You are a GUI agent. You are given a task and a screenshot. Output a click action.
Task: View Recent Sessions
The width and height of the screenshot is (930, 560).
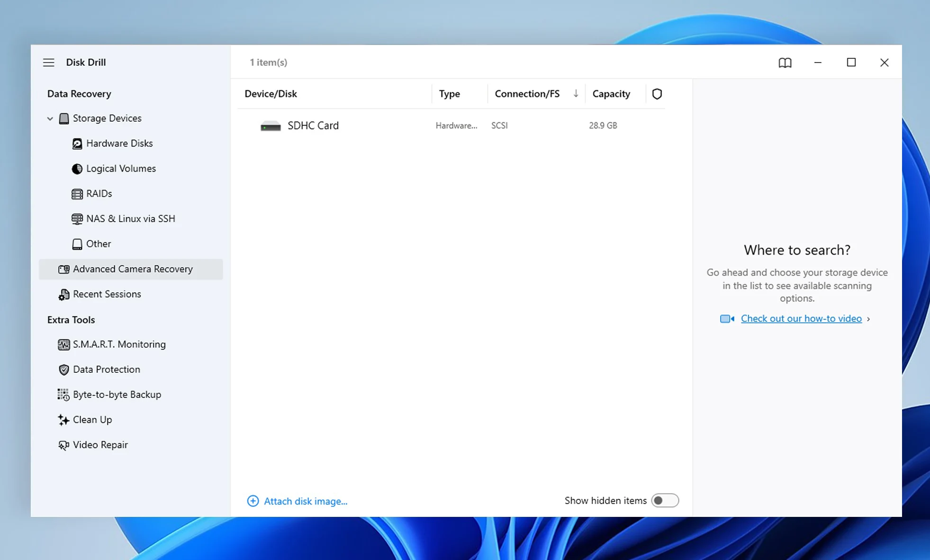[x=107, y=294]
